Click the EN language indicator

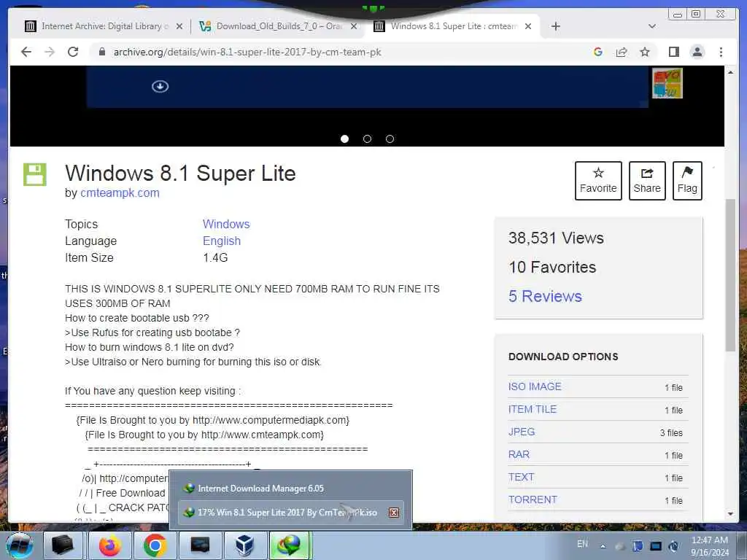pos(582,544)
